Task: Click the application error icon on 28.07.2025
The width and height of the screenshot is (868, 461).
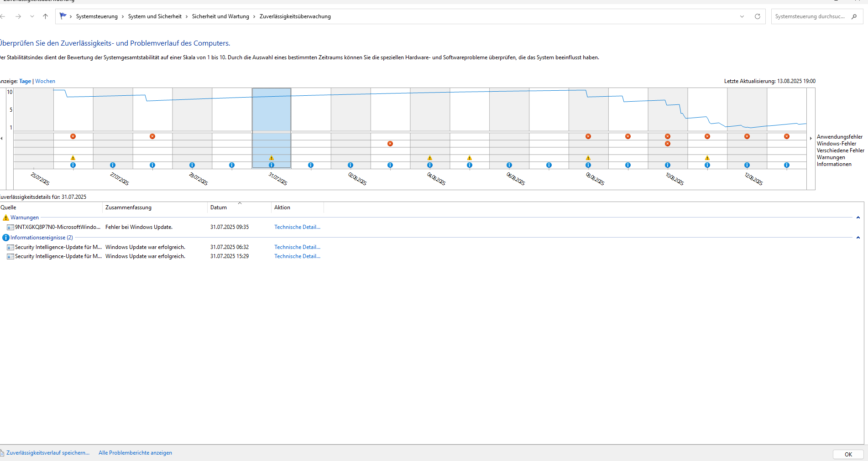Action: click(152, 136)
